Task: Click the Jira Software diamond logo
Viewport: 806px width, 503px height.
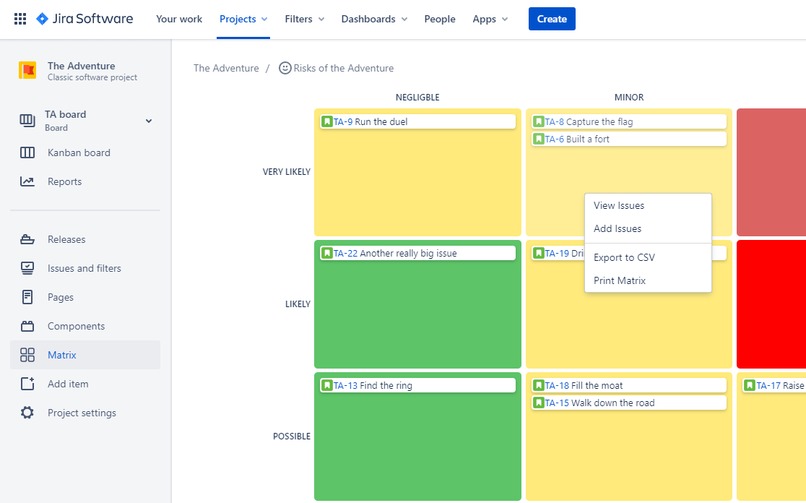Action: tap(42, 19)
